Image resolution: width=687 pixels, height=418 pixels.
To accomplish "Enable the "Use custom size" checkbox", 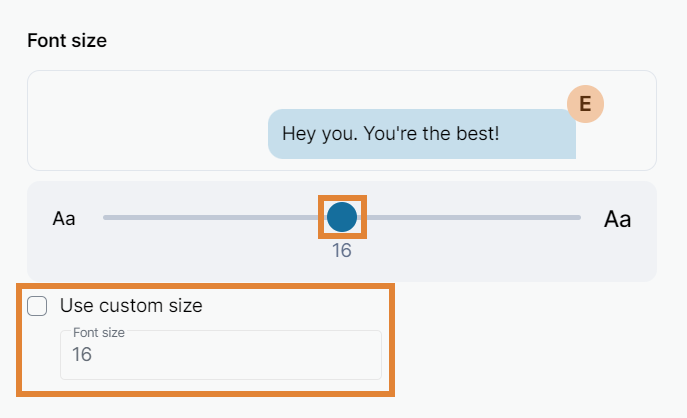I will tap(37, 306).
